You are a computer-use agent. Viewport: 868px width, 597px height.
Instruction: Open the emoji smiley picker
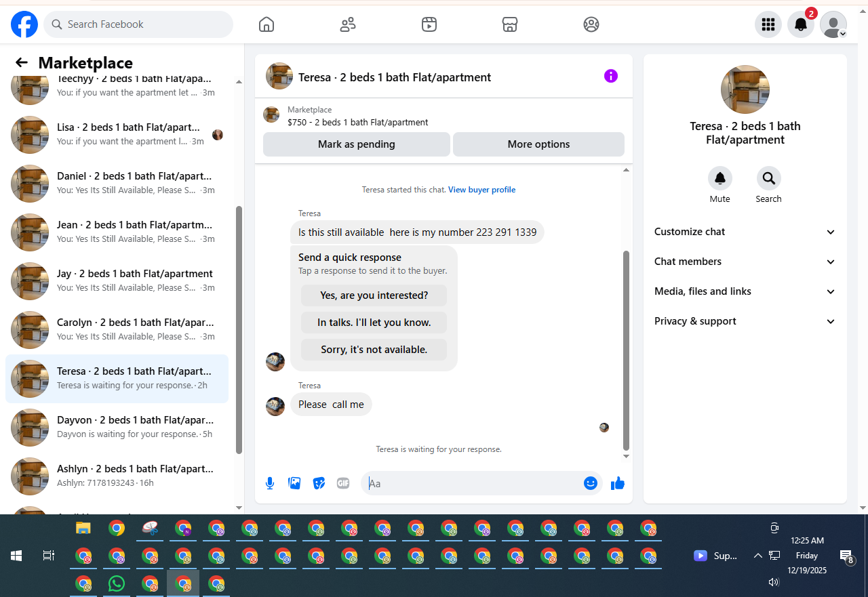(591, 483)
